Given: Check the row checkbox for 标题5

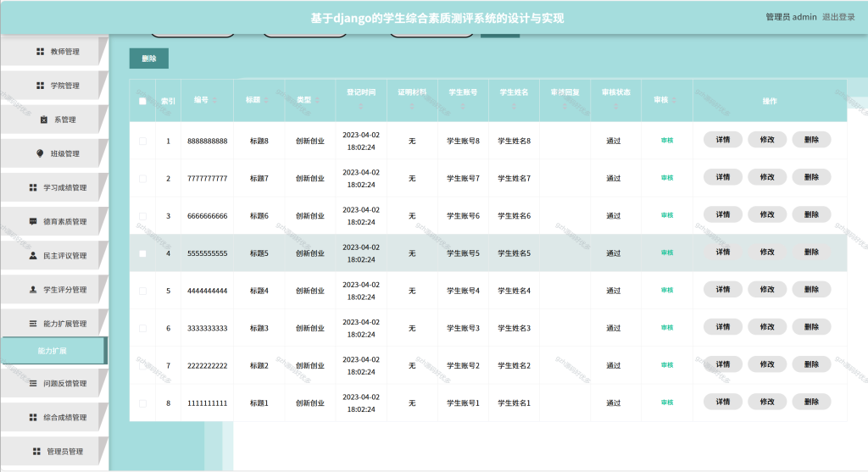Looking at the screenshot, I should pyautogui.click(x=142, y=253).
